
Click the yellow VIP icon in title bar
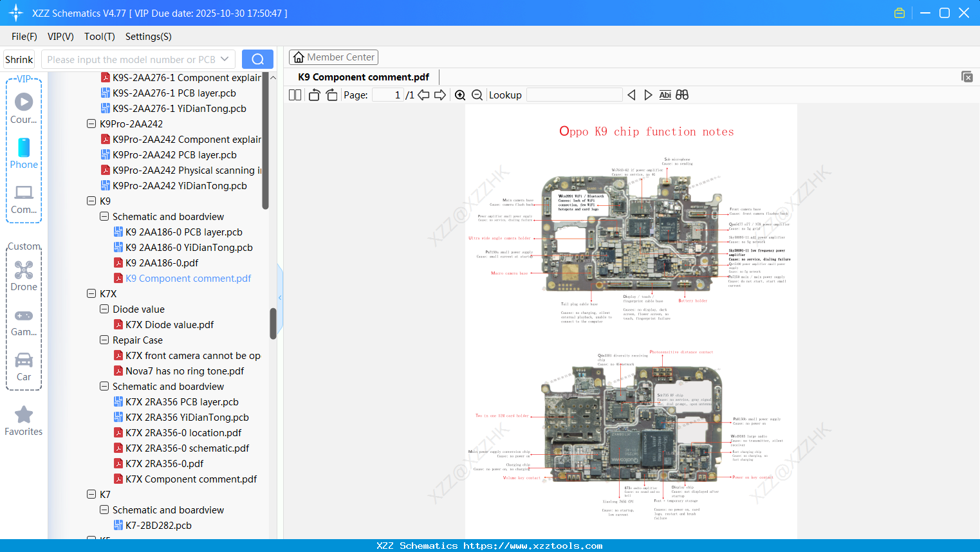click(900, 13)
